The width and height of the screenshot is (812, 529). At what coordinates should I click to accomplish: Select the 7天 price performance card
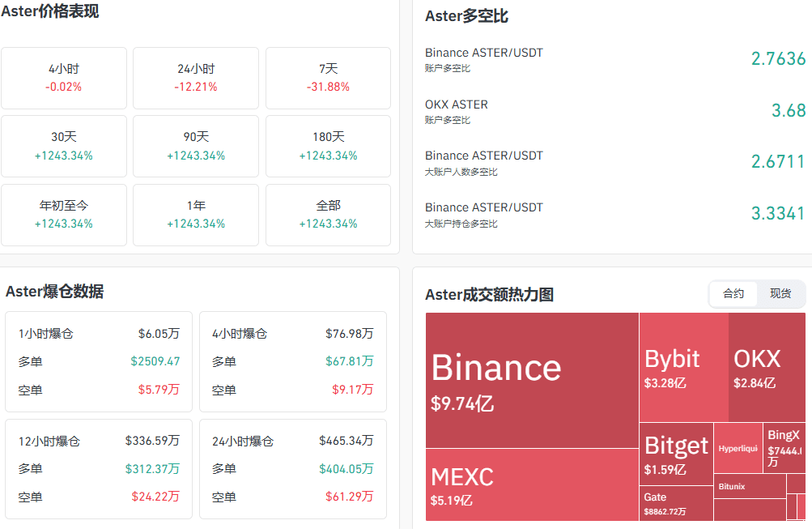(328, 78)
